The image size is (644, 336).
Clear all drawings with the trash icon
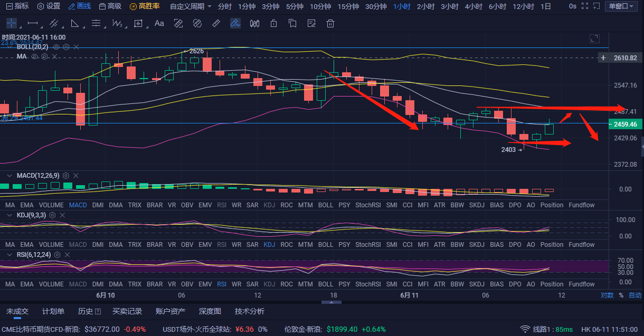(330, 23)
